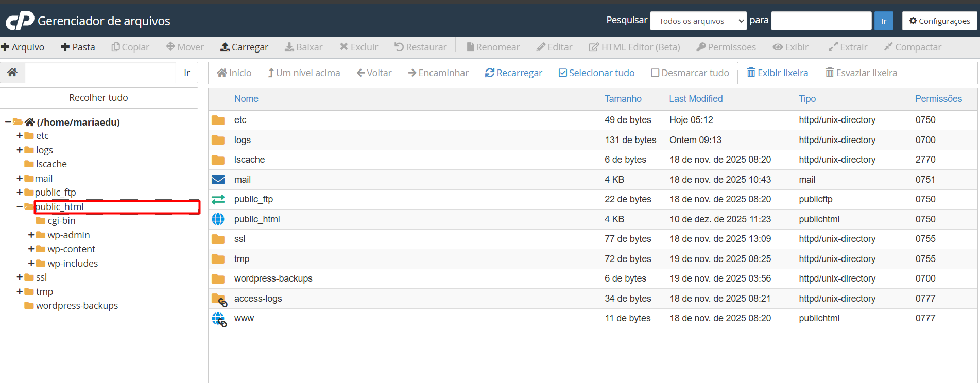
Task: Collapse the public_html tree folder
Action: (x=20, y=206)
